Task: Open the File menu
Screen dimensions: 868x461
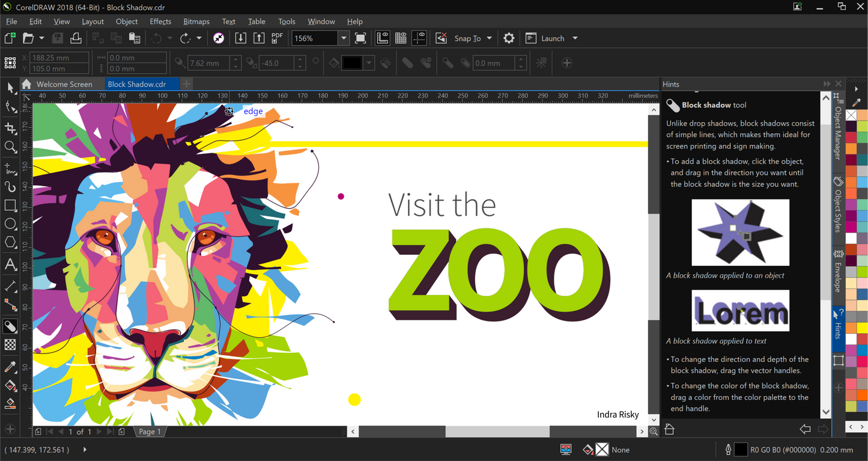Action: click(x=11, y=21)
